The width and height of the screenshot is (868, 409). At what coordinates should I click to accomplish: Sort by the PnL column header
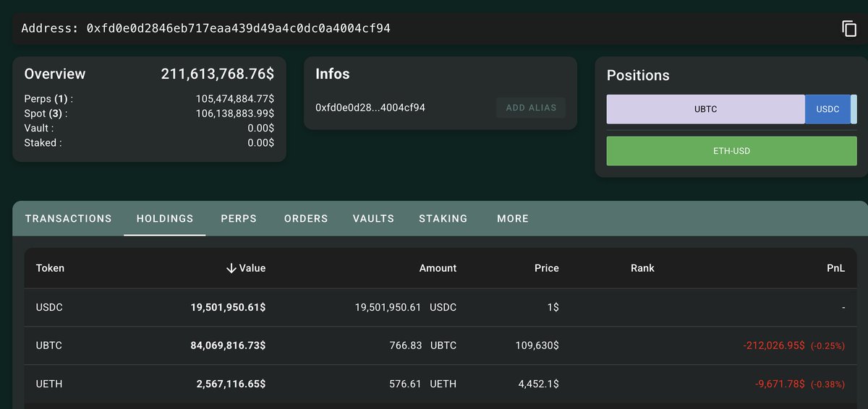835,268
